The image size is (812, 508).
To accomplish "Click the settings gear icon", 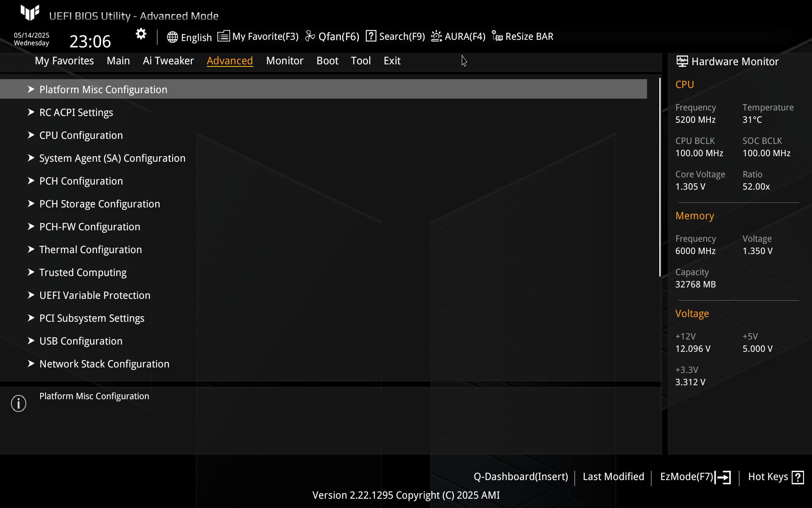I will [141, 34].
